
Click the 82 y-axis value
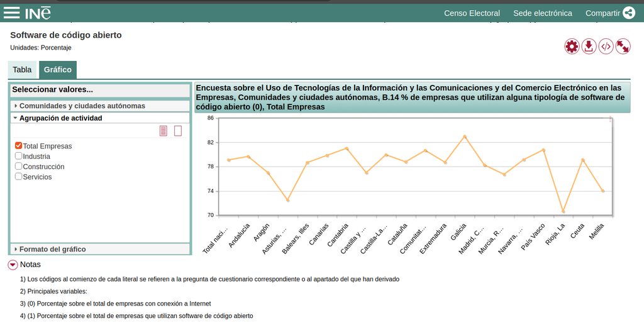pos(211,143)
